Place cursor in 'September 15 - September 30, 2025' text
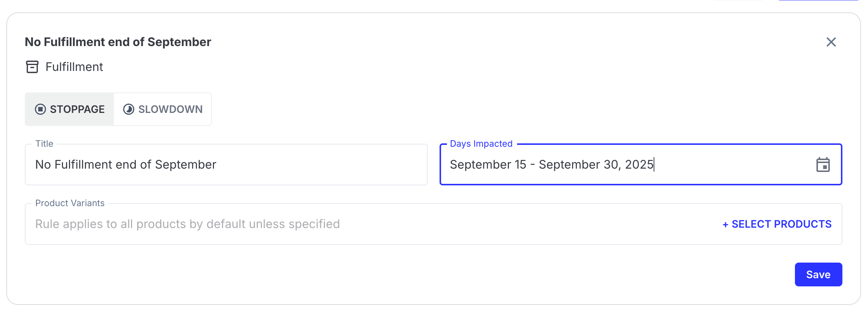Viewport: 868px width, 312px height. click(x=552, y=165)
